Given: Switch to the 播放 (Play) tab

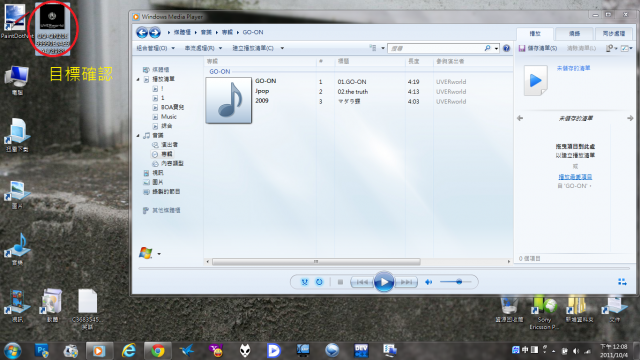Looking at the screenshot, I should click(535, 34).
